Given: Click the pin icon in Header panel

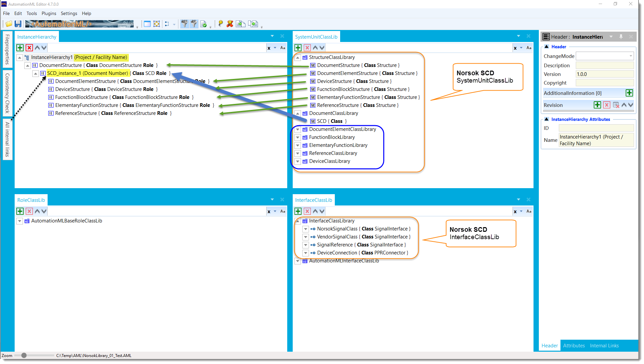Looking at the screenshot, I should (x=621, y=37).
